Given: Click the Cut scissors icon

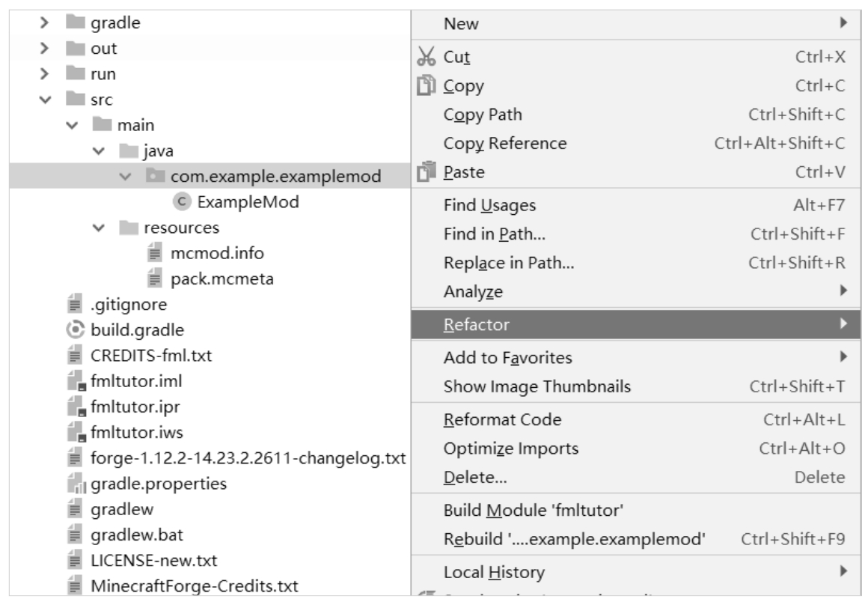Looking at the screenshot, I should (x=426, y=58).
